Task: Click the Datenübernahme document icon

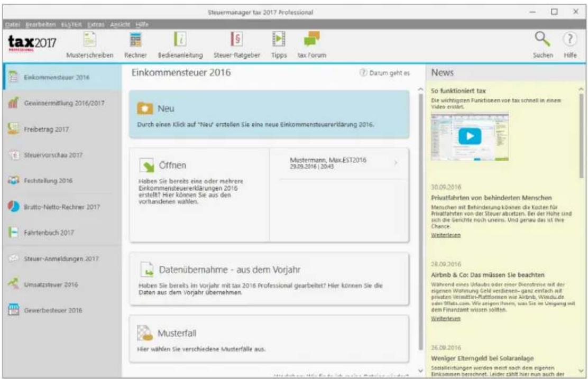Action: (146, 269)
